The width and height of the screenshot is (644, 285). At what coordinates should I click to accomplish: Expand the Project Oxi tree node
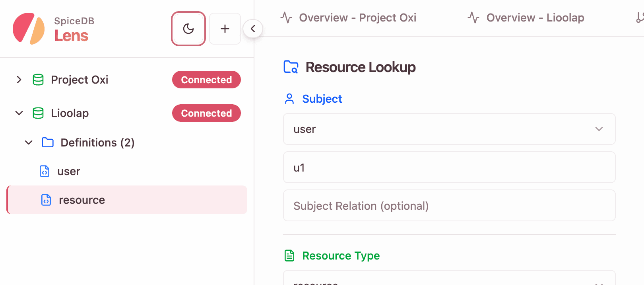click(19, 80)
